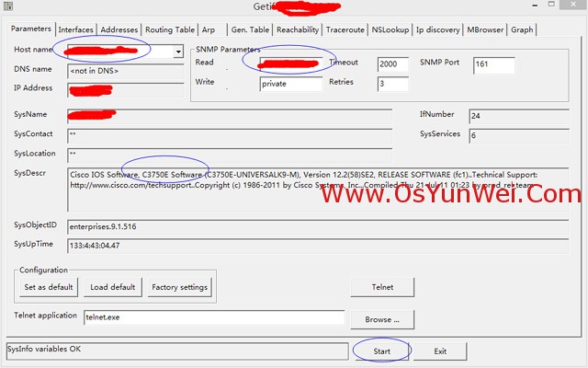Open the Traceroute tab
The width and height of the screenshot is (588, 368).
[x=345, y=29]
